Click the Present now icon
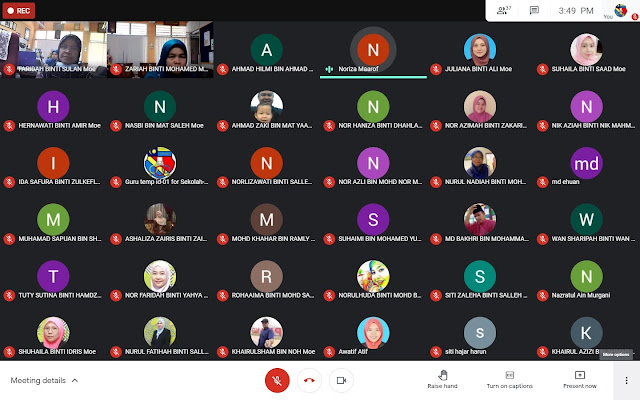This screenshot has width=640, height=400. point(580,375)
